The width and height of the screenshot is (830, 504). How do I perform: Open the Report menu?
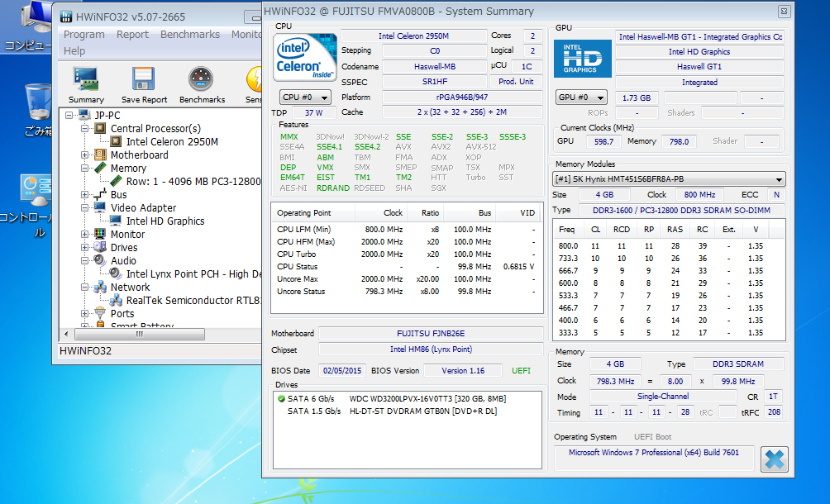(132, 35)
